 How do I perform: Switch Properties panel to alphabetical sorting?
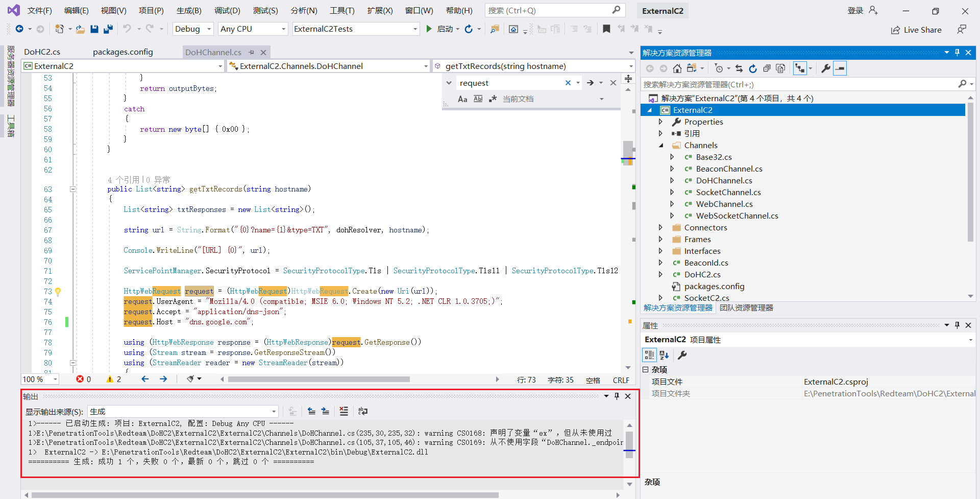664,355
